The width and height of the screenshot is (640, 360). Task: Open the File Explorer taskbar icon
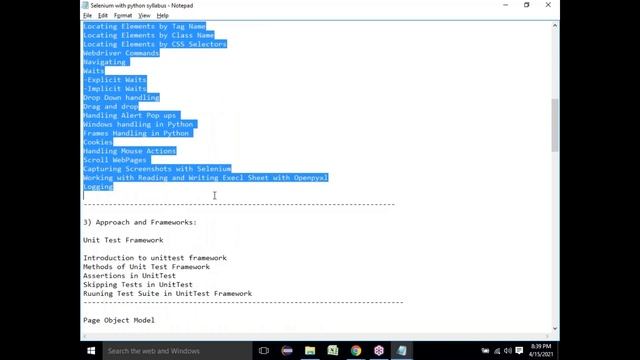(x=310, y=351)
